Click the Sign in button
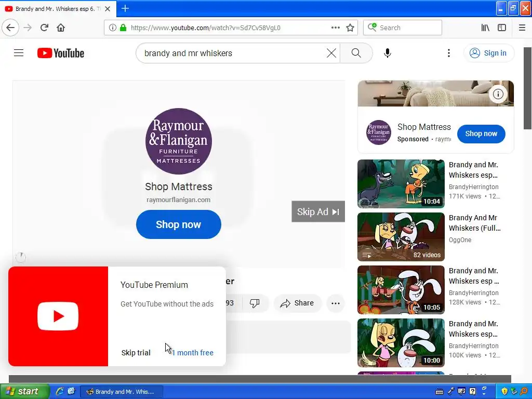Image resolution: width=532 pixels, height=399 pixels. (x=488, y=53)
